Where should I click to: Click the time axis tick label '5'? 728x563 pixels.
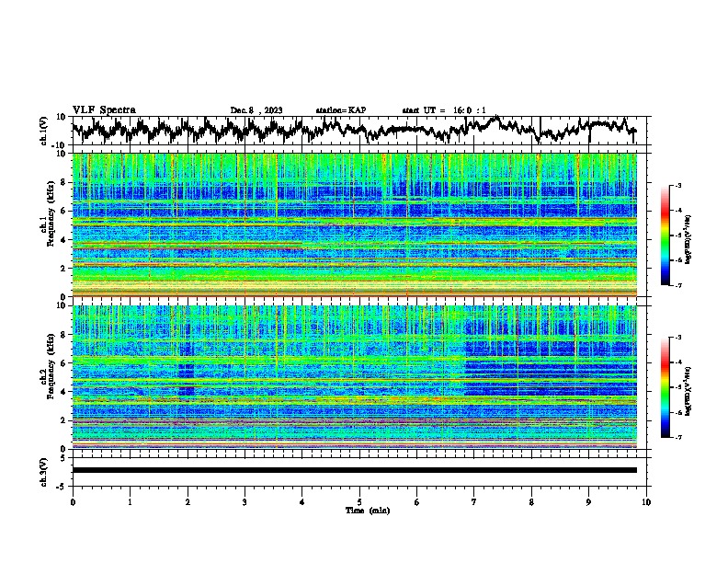click(x=359, y=502)
